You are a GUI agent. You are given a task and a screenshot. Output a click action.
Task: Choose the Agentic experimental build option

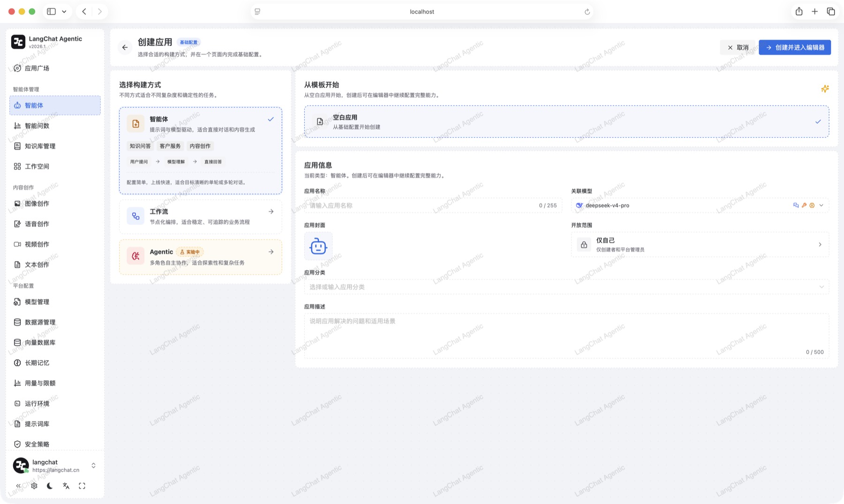tap(201, 257)
